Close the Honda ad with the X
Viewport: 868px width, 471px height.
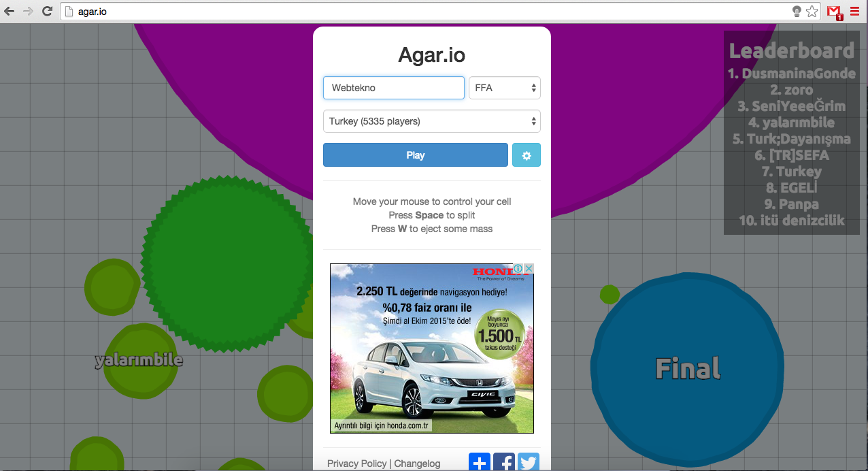pyautogui.click(x=529, y=269)
